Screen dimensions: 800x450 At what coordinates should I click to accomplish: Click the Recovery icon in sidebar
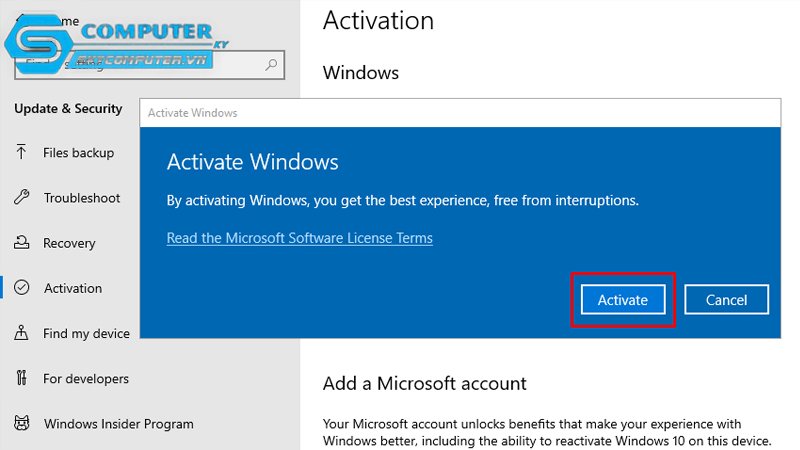[x=21, y=242]
